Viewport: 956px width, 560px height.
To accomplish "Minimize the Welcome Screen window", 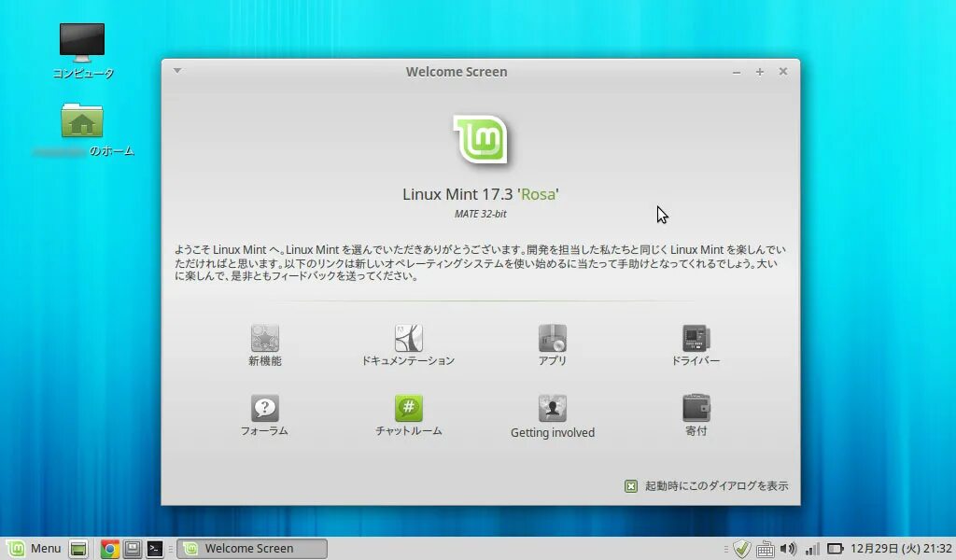I will [737, 72].
